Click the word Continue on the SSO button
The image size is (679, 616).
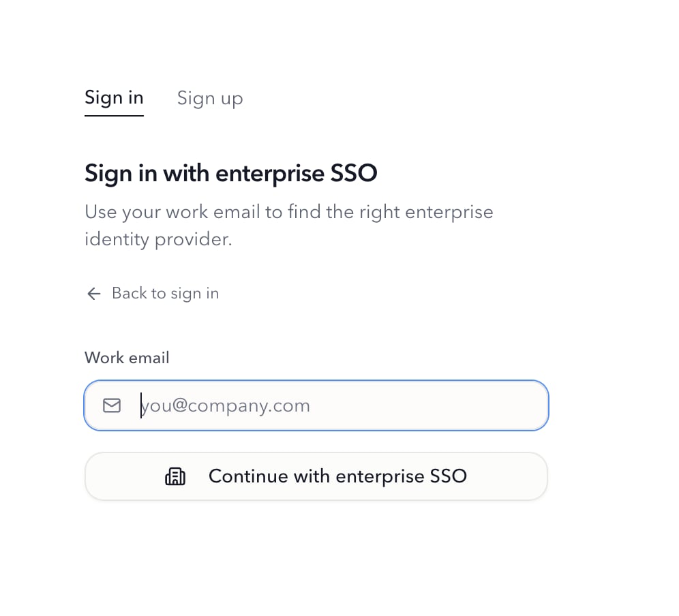248,476
